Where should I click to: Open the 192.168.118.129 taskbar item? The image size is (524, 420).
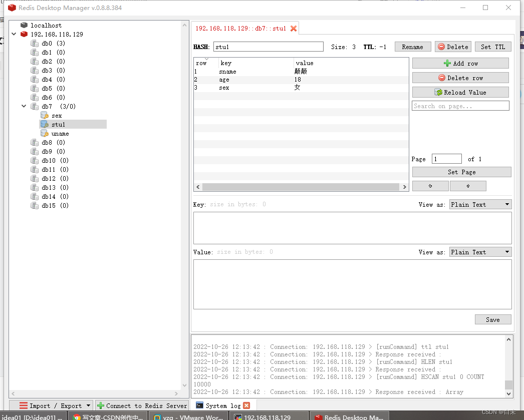click(269, 416)
